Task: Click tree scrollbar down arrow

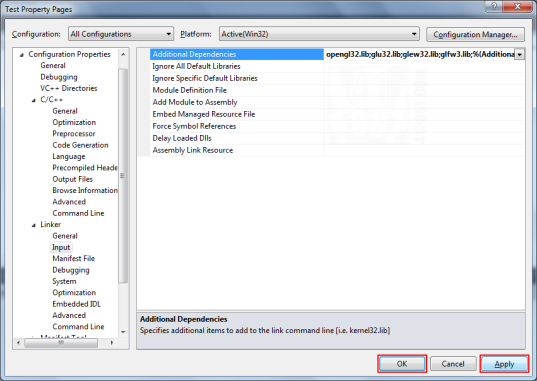Action: 123,332
